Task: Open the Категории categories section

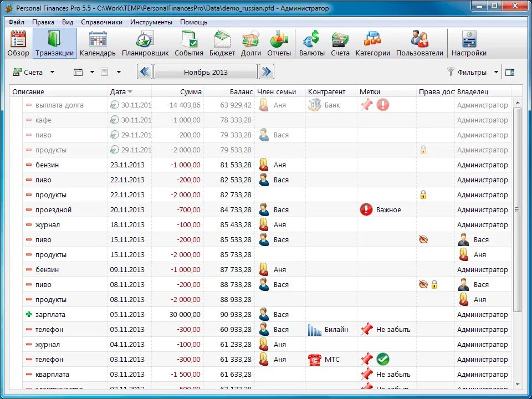Action: (372, 43)
